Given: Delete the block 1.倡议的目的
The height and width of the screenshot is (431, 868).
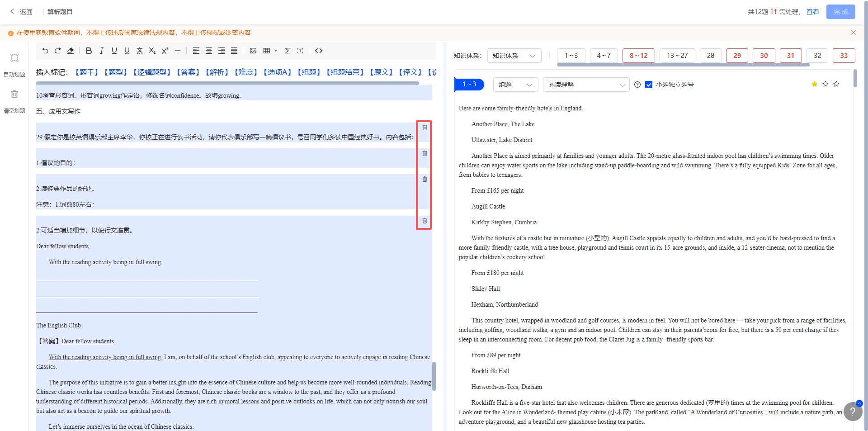Looking at the screenshot, I should click(x=425, y=153).
